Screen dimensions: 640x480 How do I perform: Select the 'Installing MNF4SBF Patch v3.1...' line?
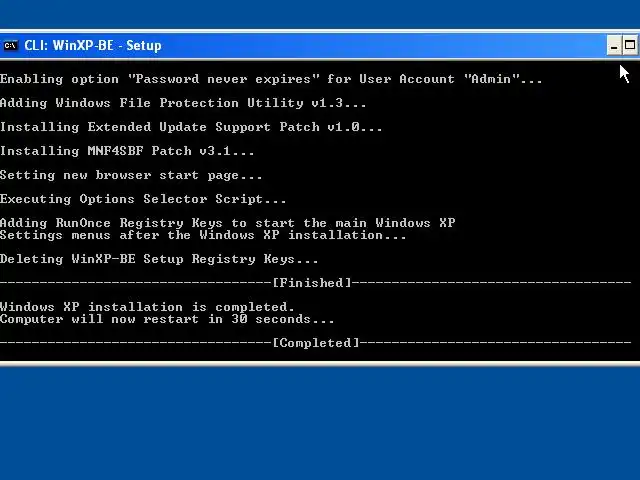(x=127, y=151)
